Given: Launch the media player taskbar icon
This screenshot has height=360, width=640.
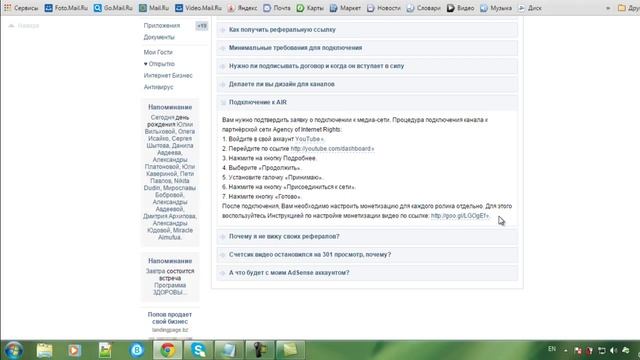Looking at the screenshot, I should 74,350.
